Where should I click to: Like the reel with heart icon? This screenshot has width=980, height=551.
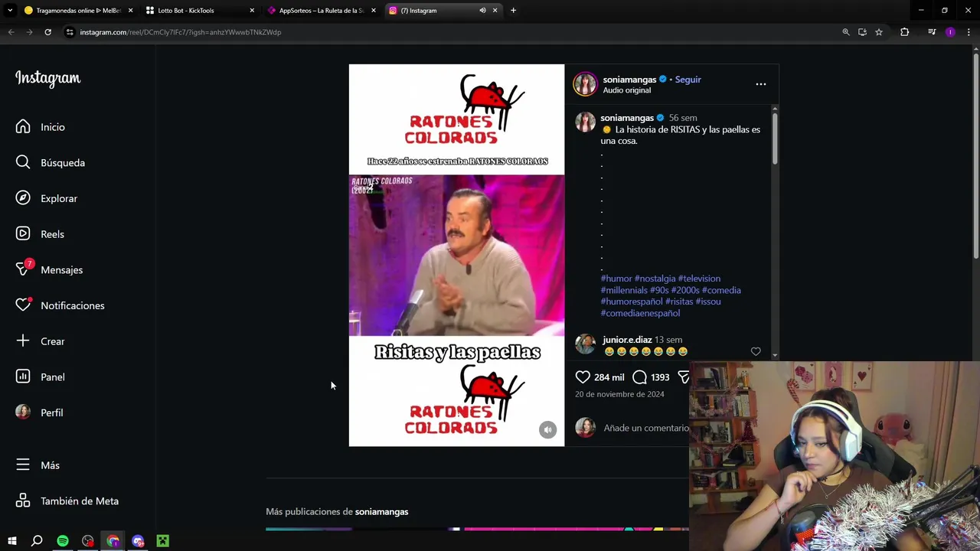click(x=583, y=377)
